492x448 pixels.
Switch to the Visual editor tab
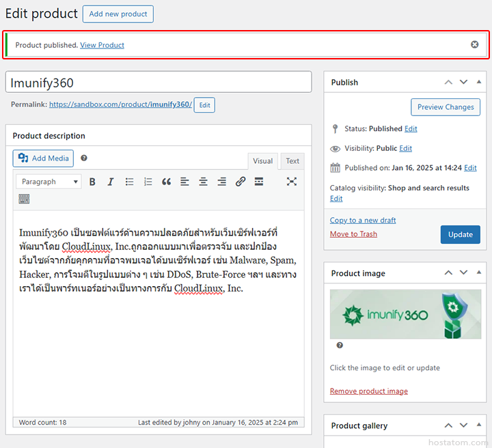pyautogui.click(x=262, y=161)
